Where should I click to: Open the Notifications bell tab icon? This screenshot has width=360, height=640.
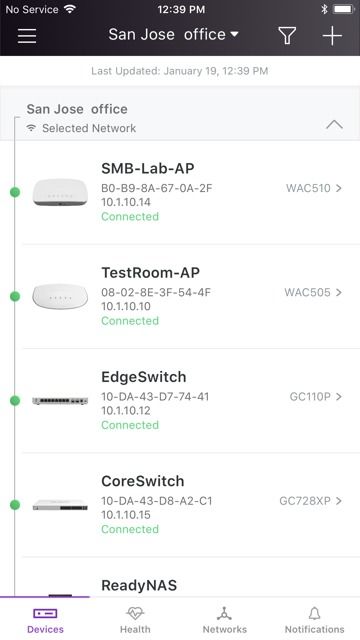[x=314, y=613]
